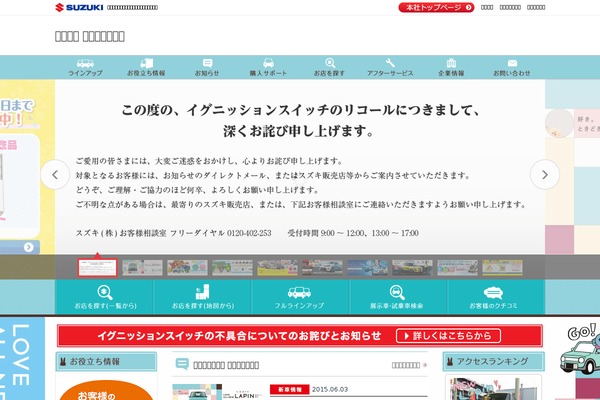Advance to next slide with right arrow

pos(545,175)
